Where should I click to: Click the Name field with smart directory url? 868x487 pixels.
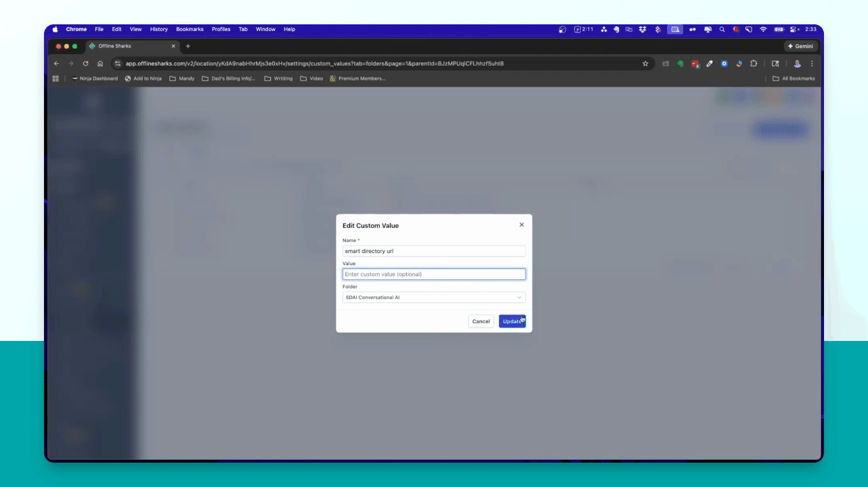[434, 251]
